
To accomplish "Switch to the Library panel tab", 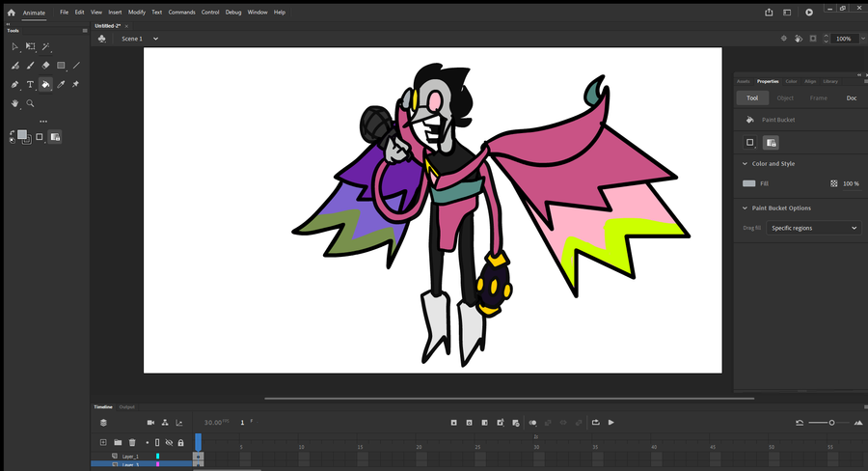I will (830, 81).
